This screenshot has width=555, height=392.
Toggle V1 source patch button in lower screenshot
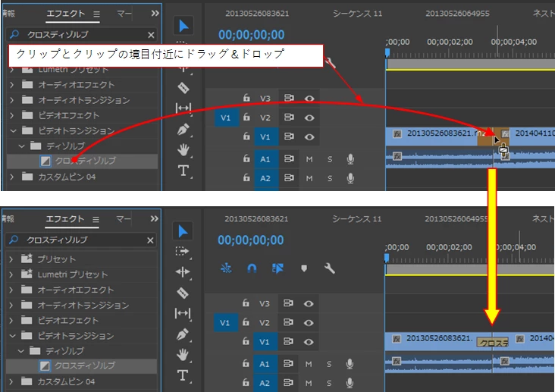coord(226,322)
